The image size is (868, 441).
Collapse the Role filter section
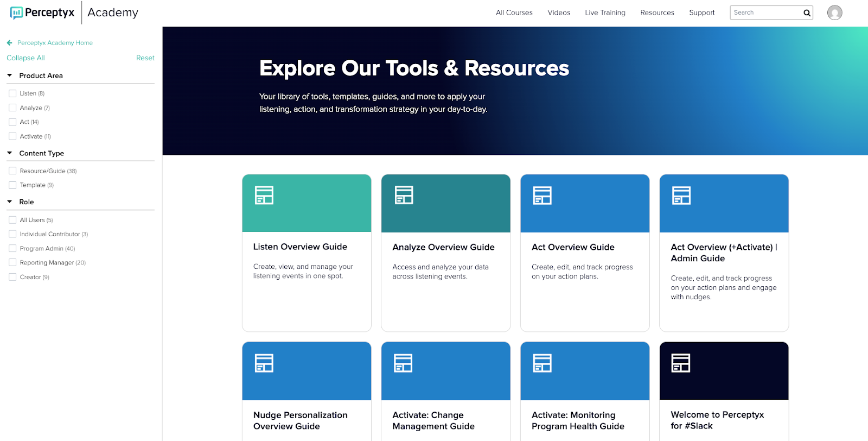coord(10,201)
